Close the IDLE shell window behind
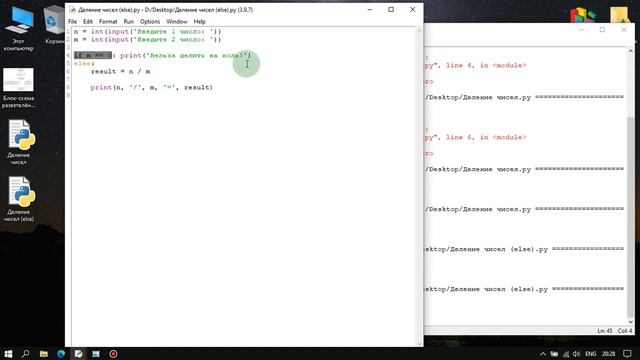This screenshot has width=640, height=360. coord(624,30)
